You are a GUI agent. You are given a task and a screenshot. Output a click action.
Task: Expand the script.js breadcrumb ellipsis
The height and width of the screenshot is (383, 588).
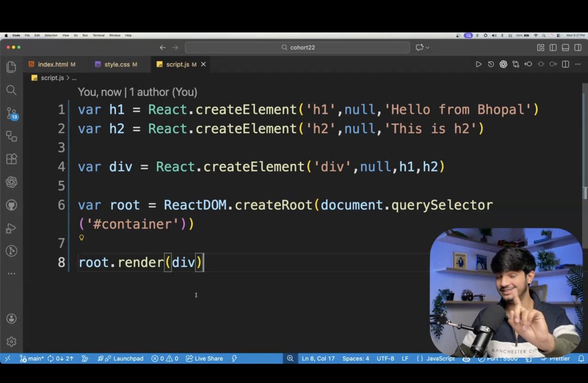pos(74,78)
